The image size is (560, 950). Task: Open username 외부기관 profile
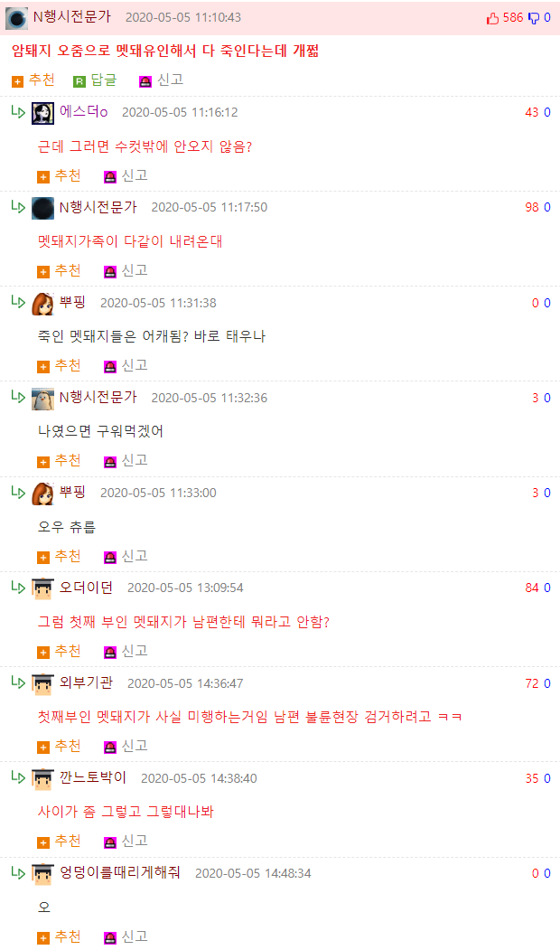coord(86,682)
